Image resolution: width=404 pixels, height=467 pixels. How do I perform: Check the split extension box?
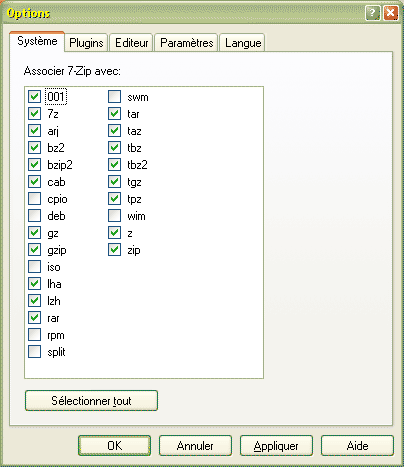click(x=34, y=352)
